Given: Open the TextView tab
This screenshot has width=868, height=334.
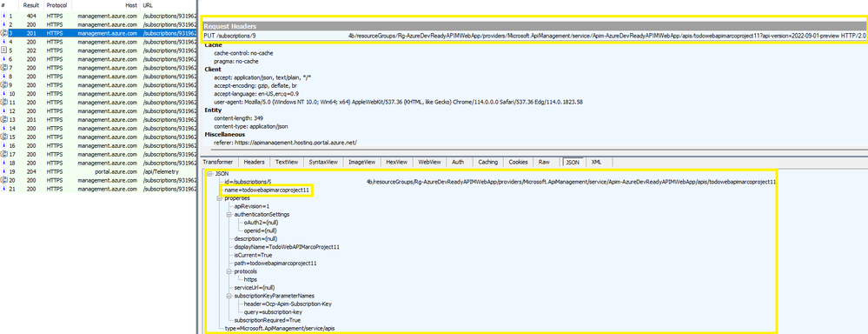Looking at the screenshot, I should click(287, 163).
